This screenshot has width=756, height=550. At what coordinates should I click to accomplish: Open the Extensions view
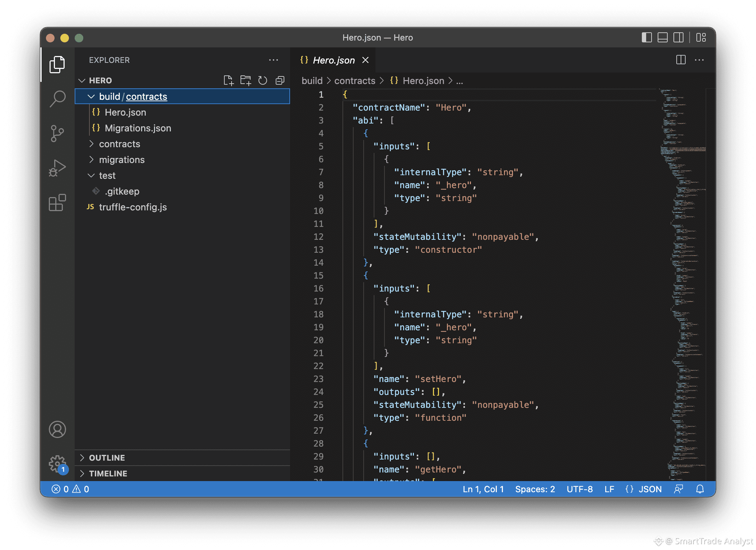pyautogui.click(x=57, y=203)
